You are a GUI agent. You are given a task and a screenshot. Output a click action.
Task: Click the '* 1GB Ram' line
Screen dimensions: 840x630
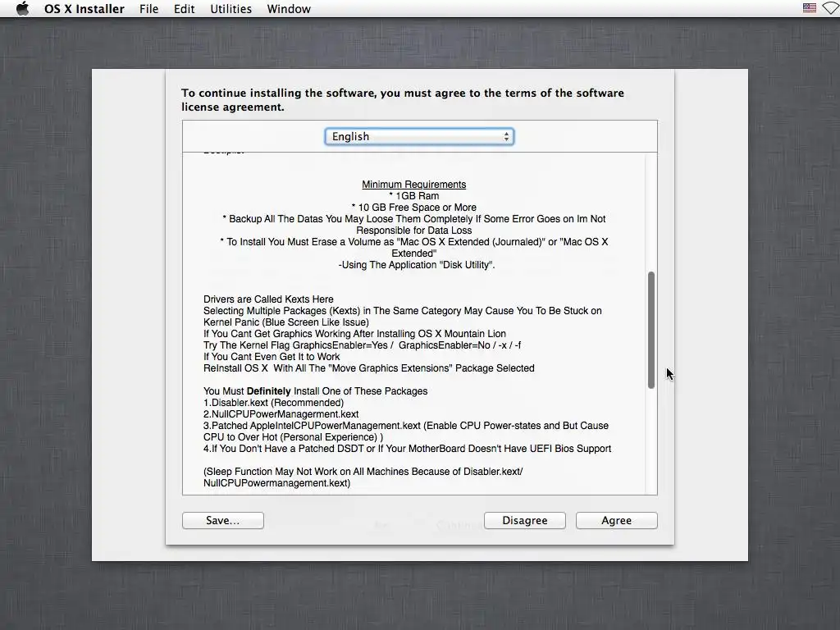tap(413, 196)
